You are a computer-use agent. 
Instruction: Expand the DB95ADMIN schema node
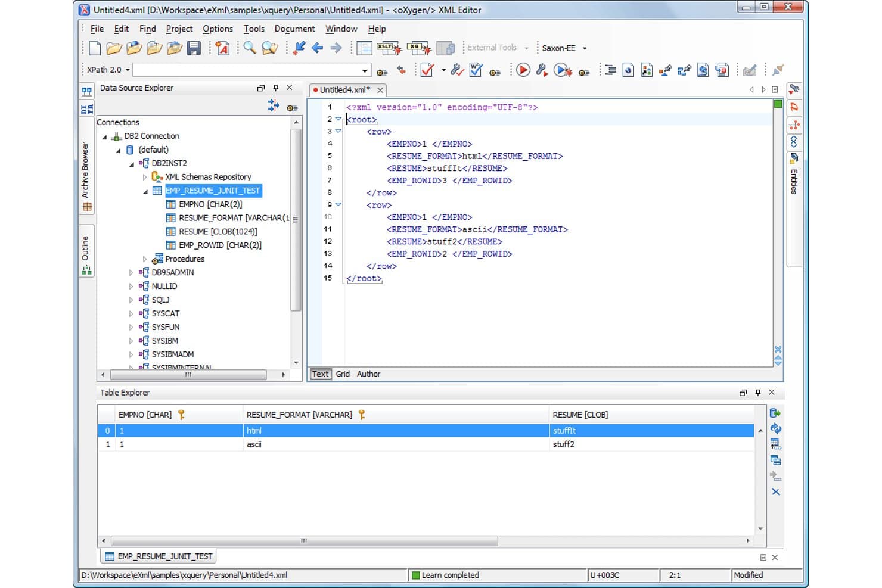click(131, 273)
